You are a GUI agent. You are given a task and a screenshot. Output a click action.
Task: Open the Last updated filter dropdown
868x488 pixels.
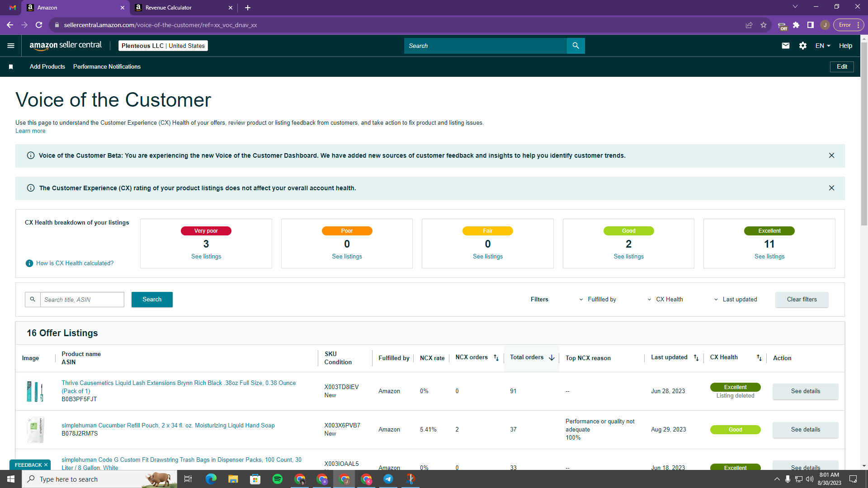click(735, 300)
